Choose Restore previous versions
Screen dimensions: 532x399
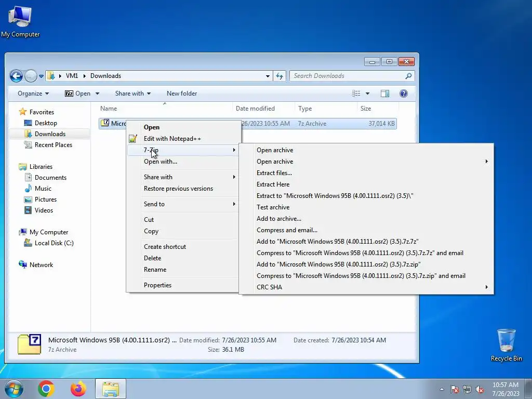pyautogui.click(x=183, y=188)
